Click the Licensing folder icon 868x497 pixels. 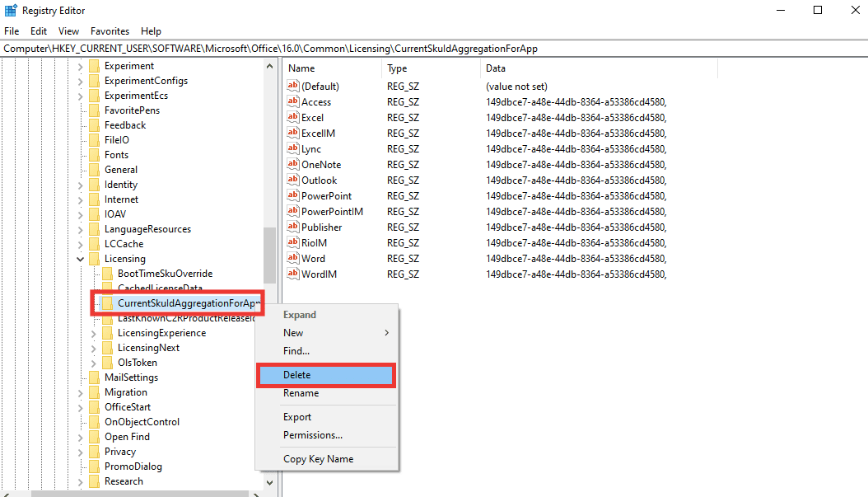(94, 259)
